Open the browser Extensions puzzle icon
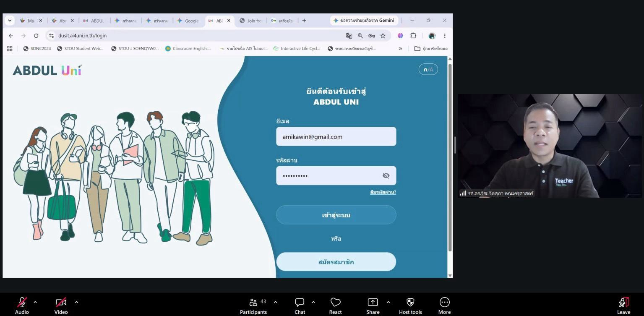Screen dimensions: 644x316 click(413, 36)
